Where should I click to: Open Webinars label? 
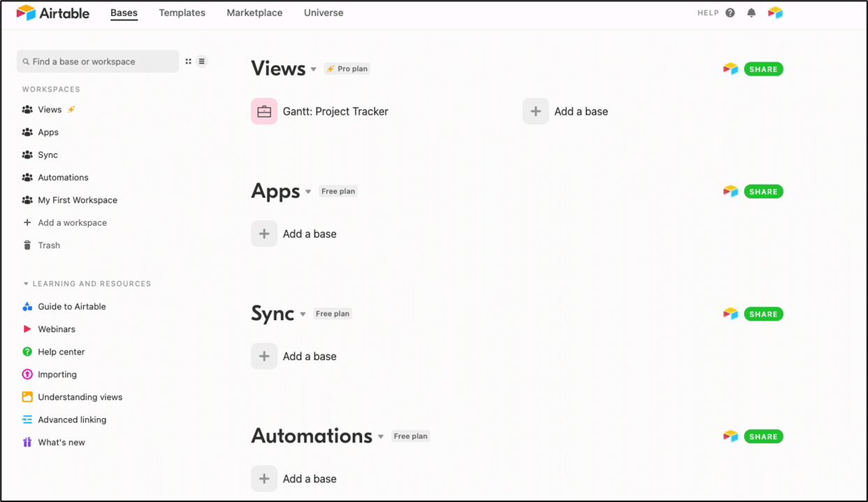click(x=57, y=329)
